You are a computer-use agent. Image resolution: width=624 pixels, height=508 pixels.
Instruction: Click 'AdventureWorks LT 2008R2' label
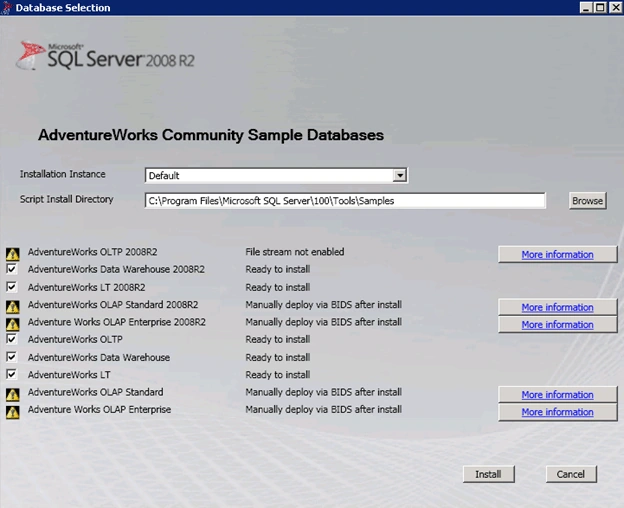coord(86,287)
